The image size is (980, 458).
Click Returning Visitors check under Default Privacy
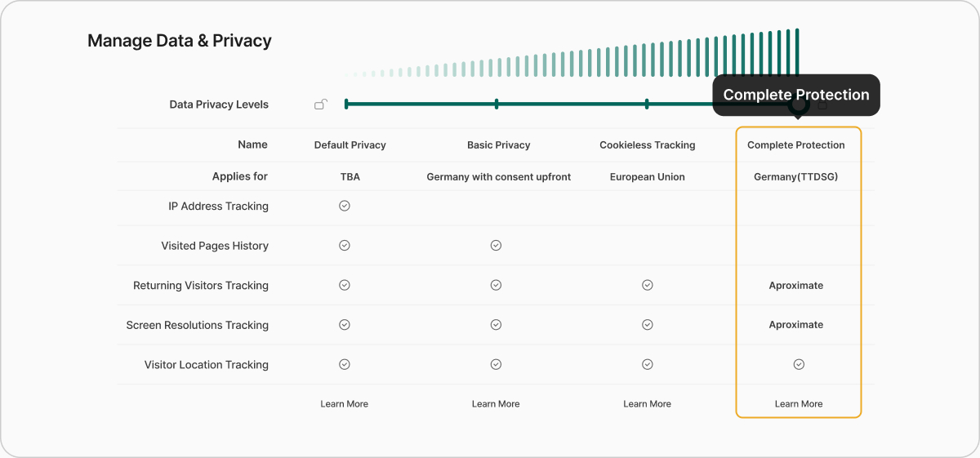[x=345, y=285]
